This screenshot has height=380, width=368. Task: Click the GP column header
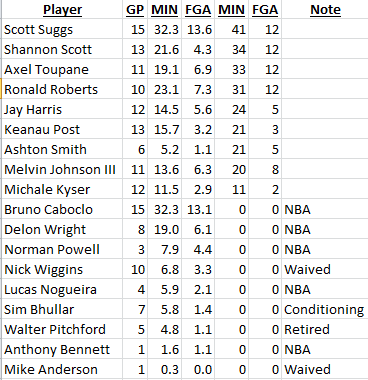(135, 10)
